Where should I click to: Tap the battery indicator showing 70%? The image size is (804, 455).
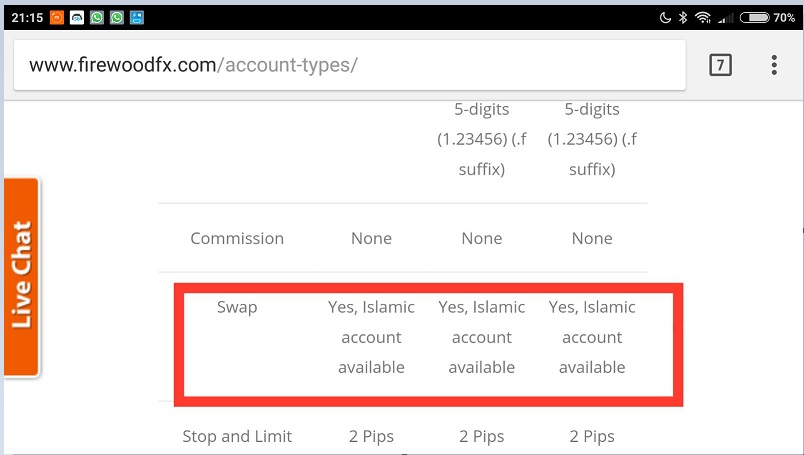click(x=772, y=17)
